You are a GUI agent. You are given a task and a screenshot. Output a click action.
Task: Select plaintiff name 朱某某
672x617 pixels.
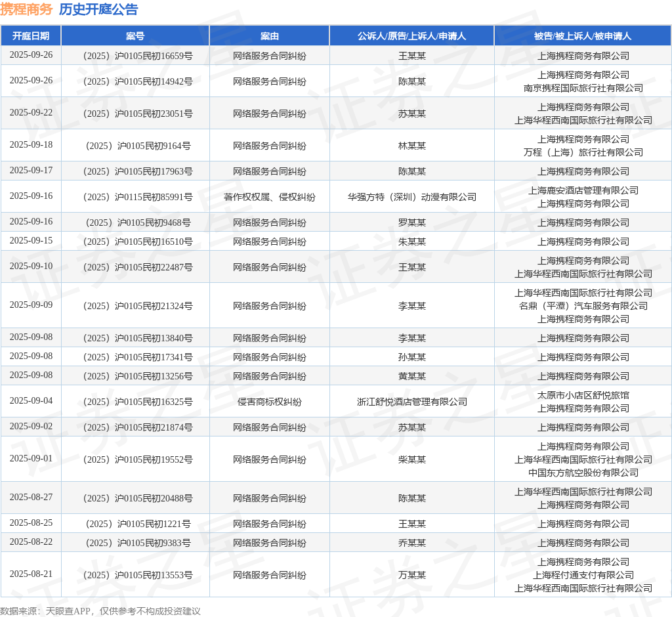pyautogui.click(x=412, y=242)
